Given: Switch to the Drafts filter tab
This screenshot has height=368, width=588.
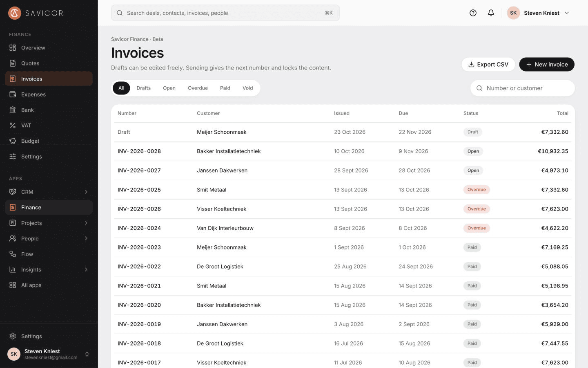Looking at the screenshot, I should 143,88.
